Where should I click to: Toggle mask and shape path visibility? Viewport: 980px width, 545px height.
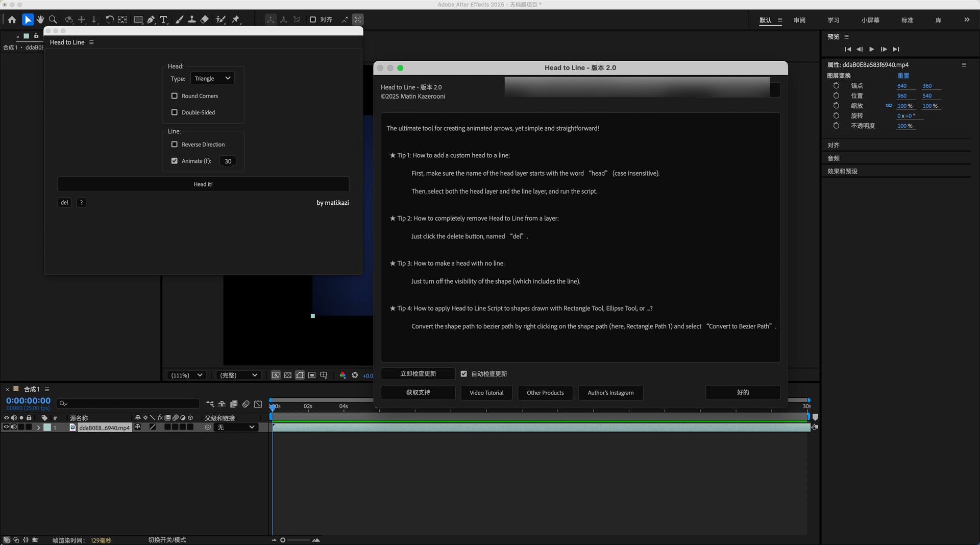point(300,375)
